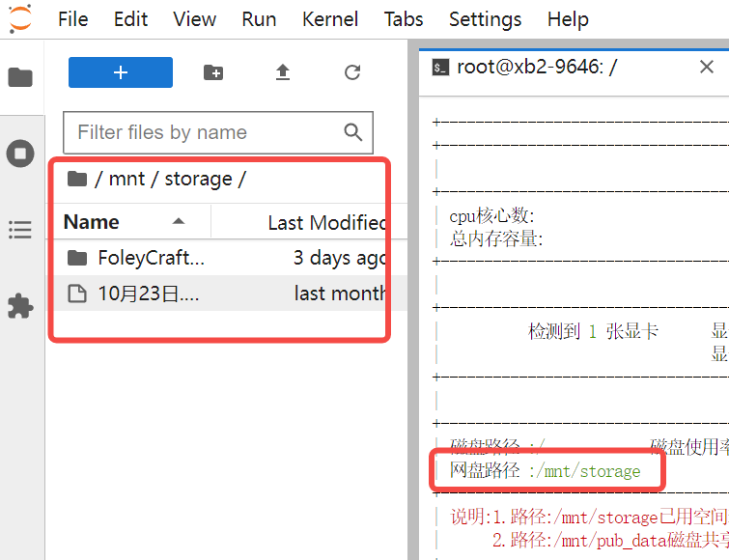This screenshot has width=729, height=560.
Task: Sort files by Name column
Action: coord(92,222)
